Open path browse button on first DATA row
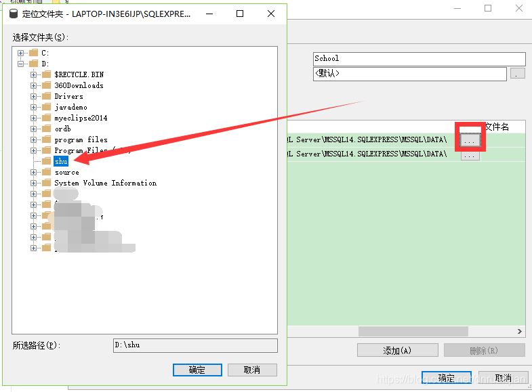This screenshot has width=532, height=392. (470, 140)
